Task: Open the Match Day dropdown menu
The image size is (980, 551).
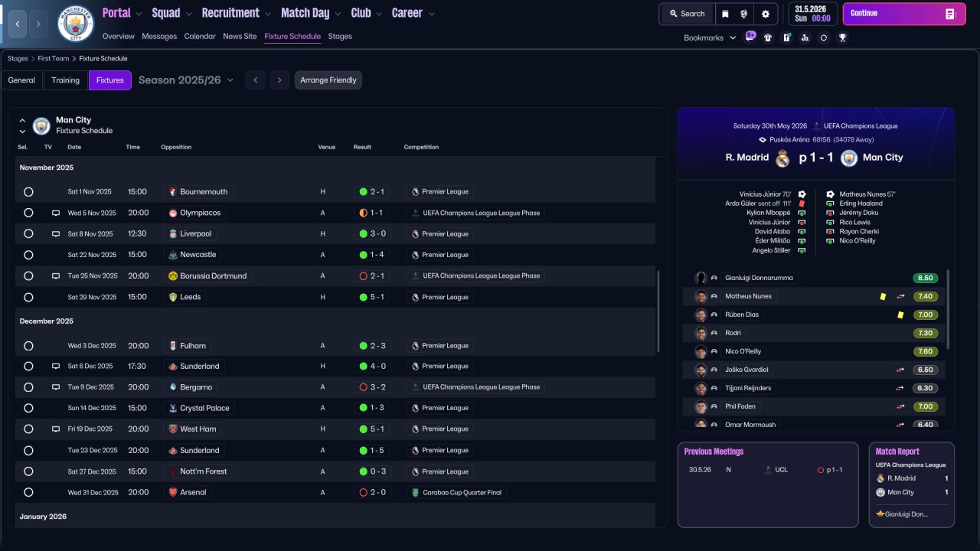Action: pyautogui.click(x=312, y=13)
